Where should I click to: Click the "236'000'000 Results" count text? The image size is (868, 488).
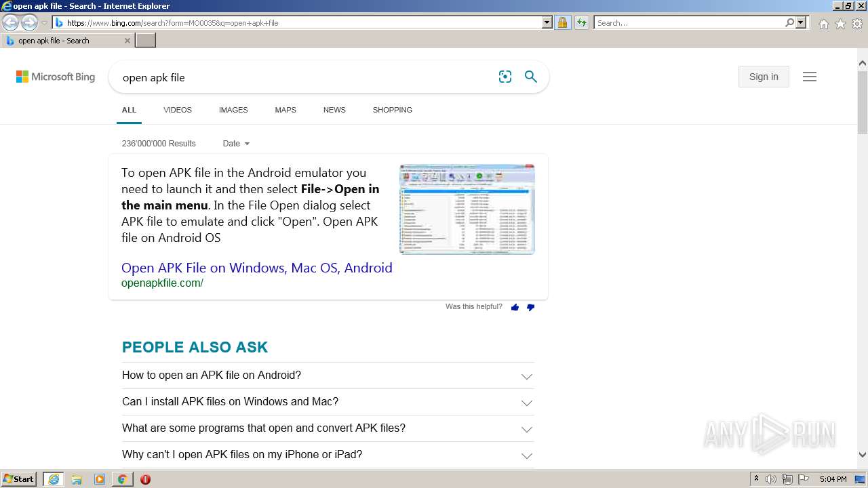point(159,144)
